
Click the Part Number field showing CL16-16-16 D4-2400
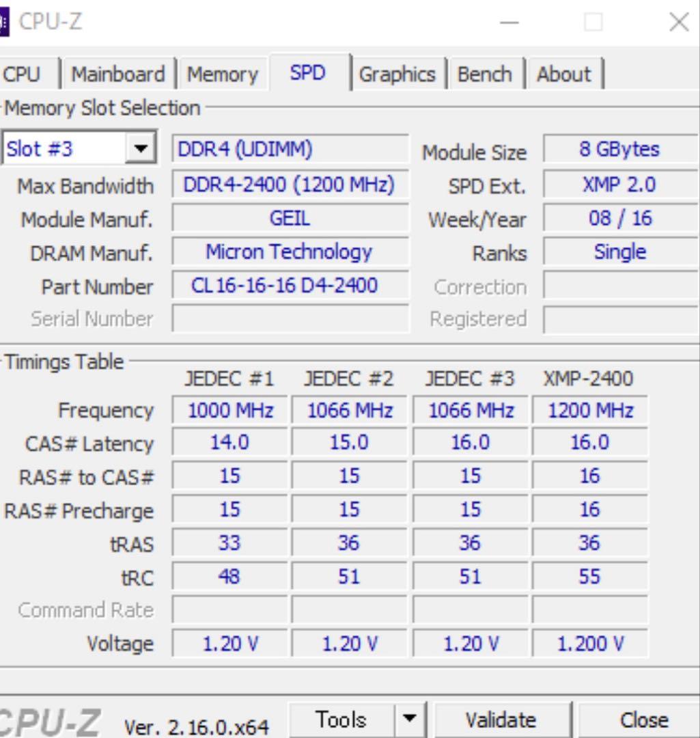(x=289, y=285)
